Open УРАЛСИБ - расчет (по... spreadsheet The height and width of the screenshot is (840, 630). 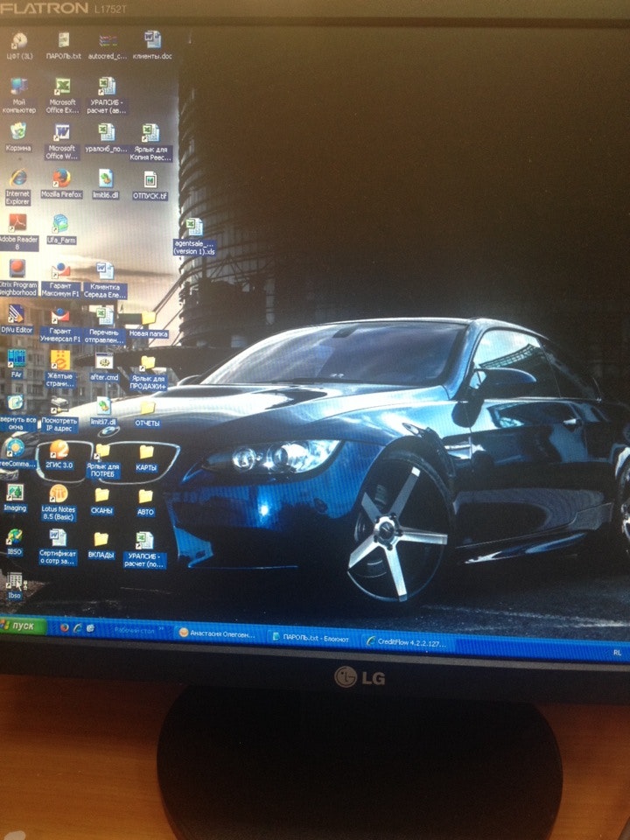click(x=144, y=550)
